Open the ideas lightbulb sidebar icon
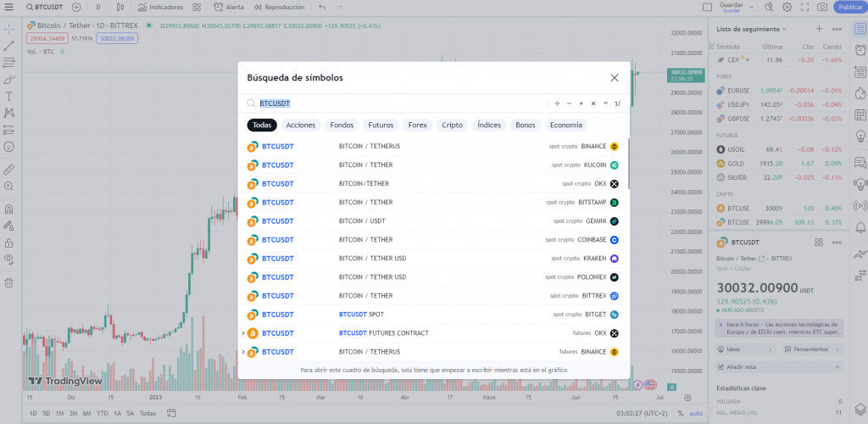 click(860, 136)
